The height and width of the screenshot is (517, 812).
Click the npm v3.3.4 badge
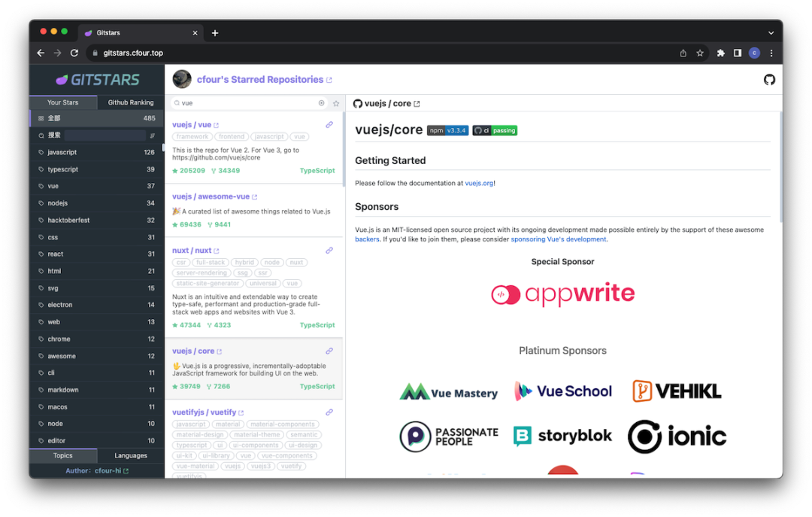447,130
